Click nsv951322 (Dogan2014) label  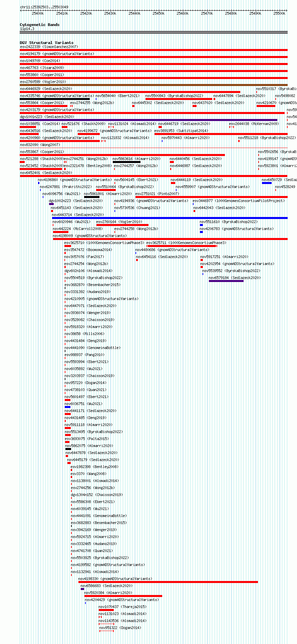pyautogui.click(x=120, y=628)
